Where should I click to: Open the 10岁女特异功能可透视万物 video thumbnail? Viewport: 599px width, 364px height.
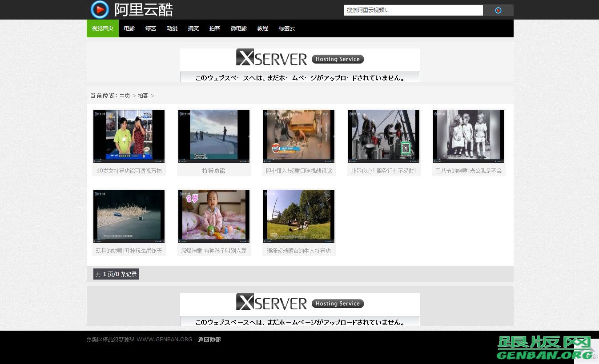tap(129, 136)
